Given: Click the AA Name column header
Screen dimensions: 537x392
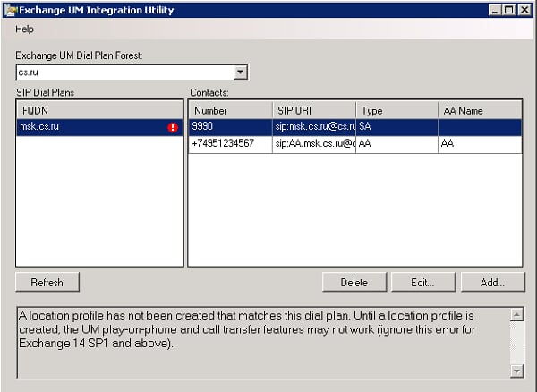Looking at the screenshot, I should [x=480, y=111].
